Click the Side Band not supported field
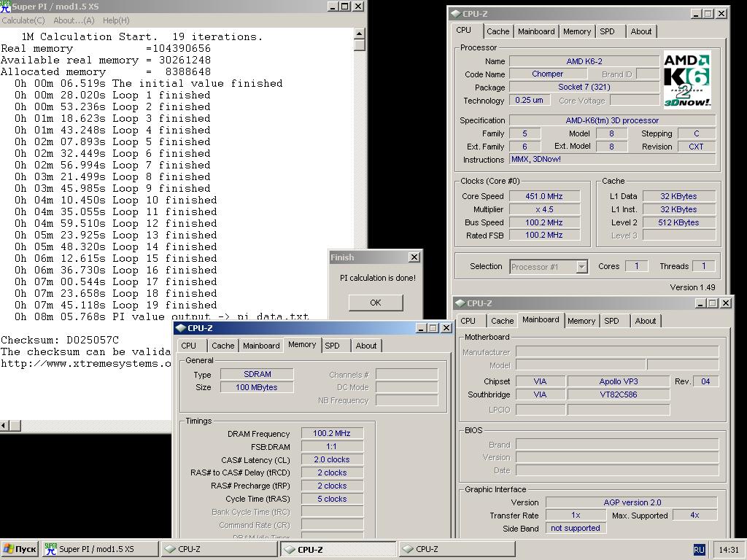Viewport: 747px width, 560px height. (x=576, y=528)
